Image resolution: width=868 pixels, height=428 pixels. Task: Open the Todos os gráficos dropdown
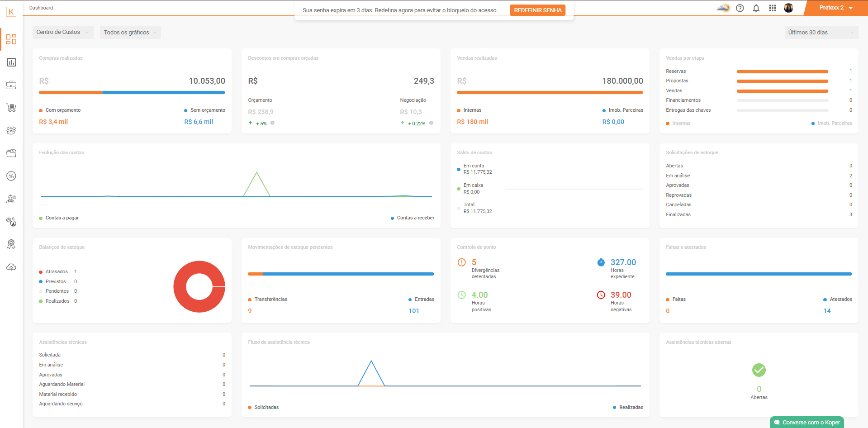pyautogui.click(x=130, y=32)
